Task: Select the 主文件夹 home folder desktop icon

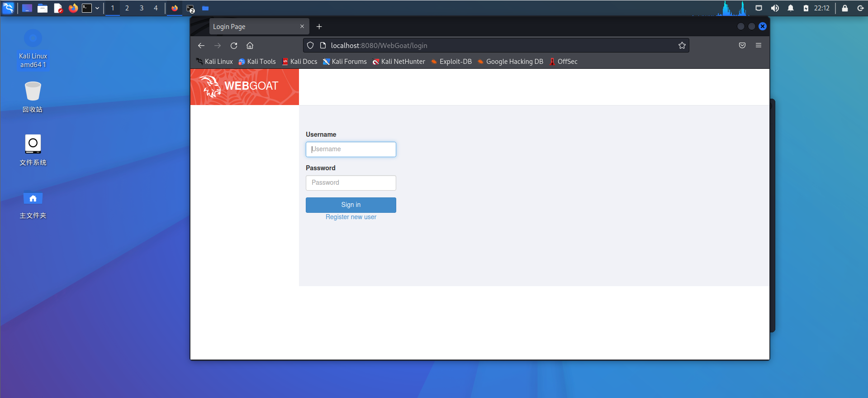Action: pyautogui.click(x=33, y=205)
